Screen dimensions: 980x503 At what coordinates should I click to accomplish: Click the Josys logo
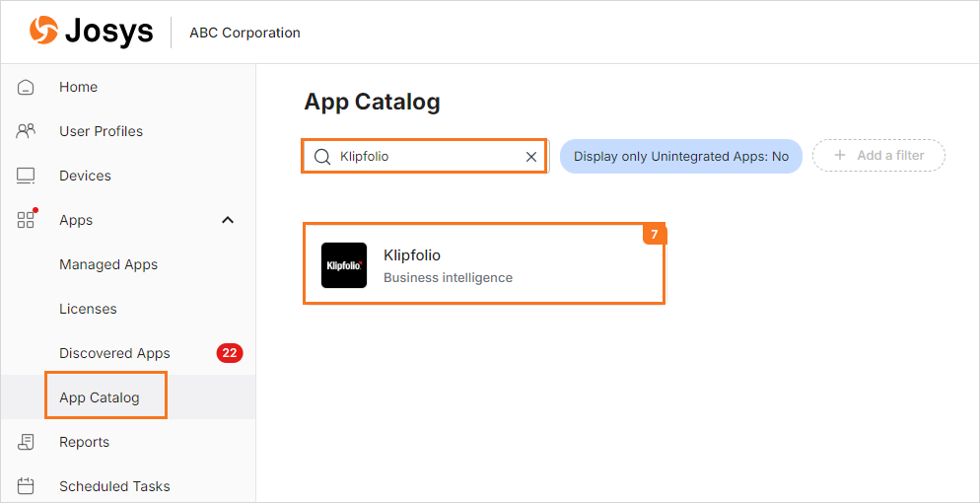click(91, 32)
